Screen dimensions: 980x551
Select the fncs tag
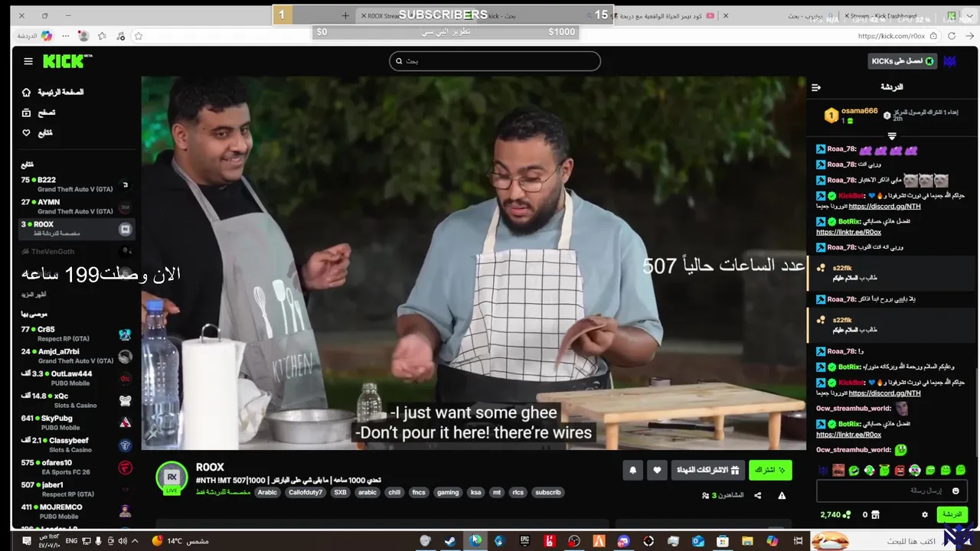click(x=419, y=493)
